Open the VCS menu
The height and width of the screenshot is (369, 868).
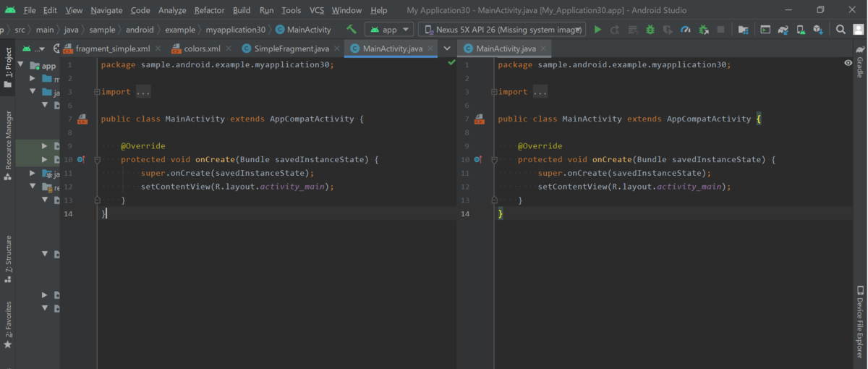(317, 10)
